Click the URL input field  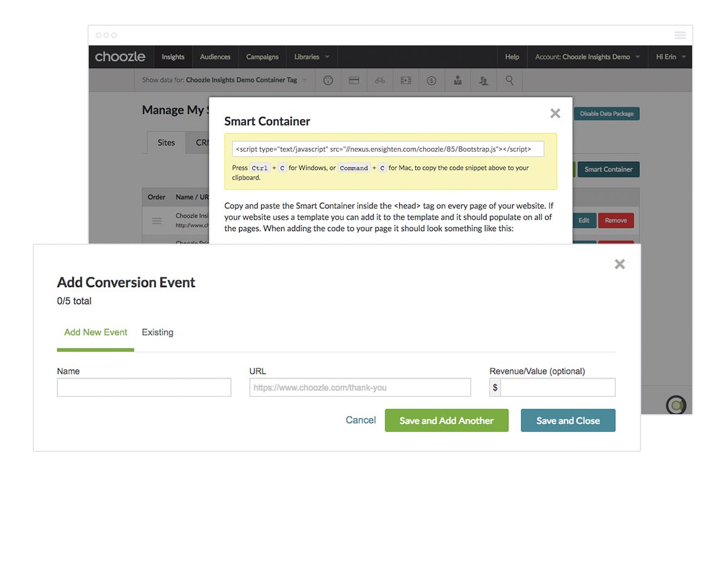pos(360,387)
